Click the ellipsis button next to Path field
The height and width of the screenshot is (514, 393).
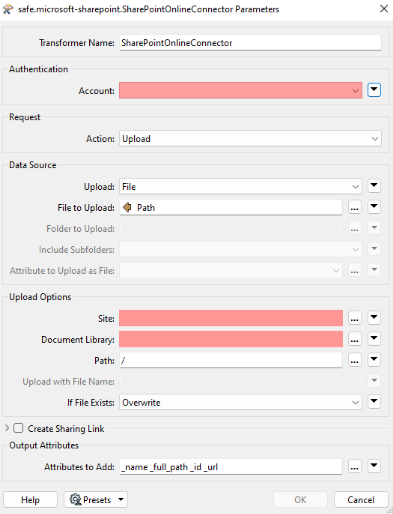point(354,360)
